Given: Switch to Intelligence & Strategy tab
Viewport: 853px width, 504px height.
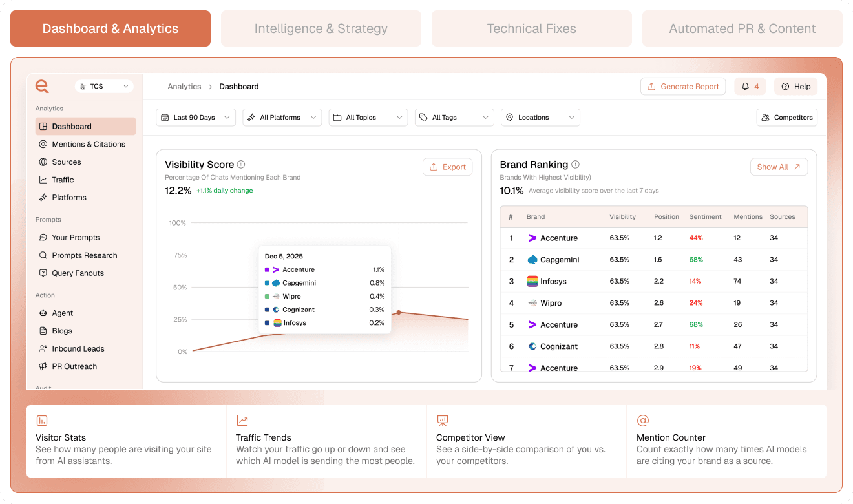Looking at the screenshot, I should pos(321,28).
